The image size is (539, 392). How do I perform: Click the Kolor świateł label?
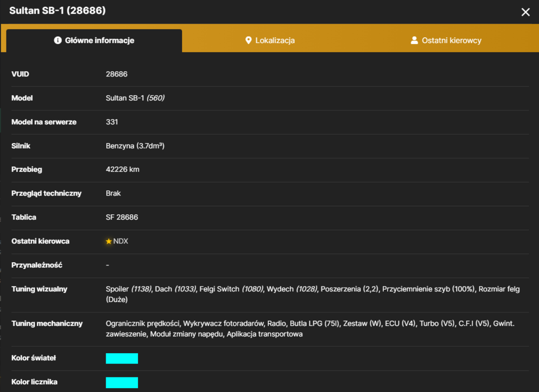pyautogui.click(x=33, y=358)
